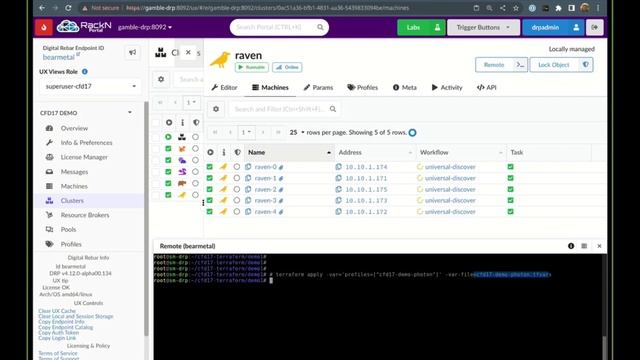
Task: Switch to the Profiles tab of raven
Action: click(362, 87)
